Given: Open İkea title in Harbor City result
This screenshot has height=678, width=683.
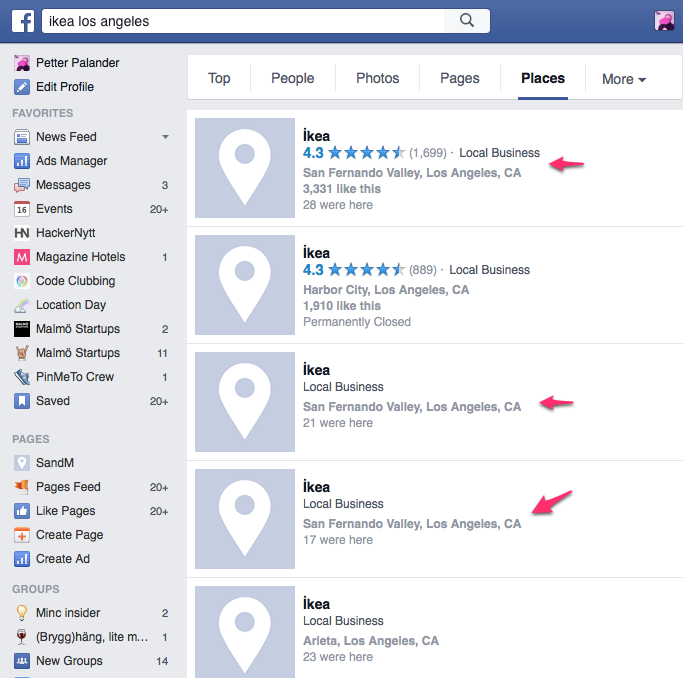Looking at the screenshot, I should [x=316, y=253].
